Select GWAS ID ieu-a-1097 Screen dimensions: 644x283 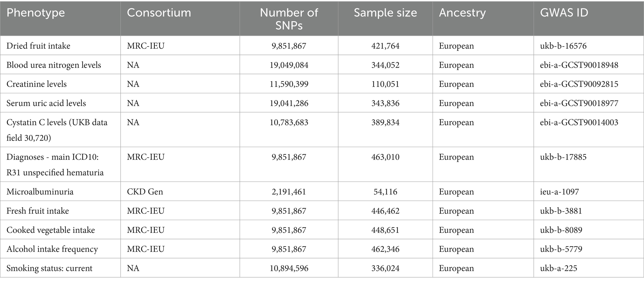pyautogui.click(x=560, y=191)
